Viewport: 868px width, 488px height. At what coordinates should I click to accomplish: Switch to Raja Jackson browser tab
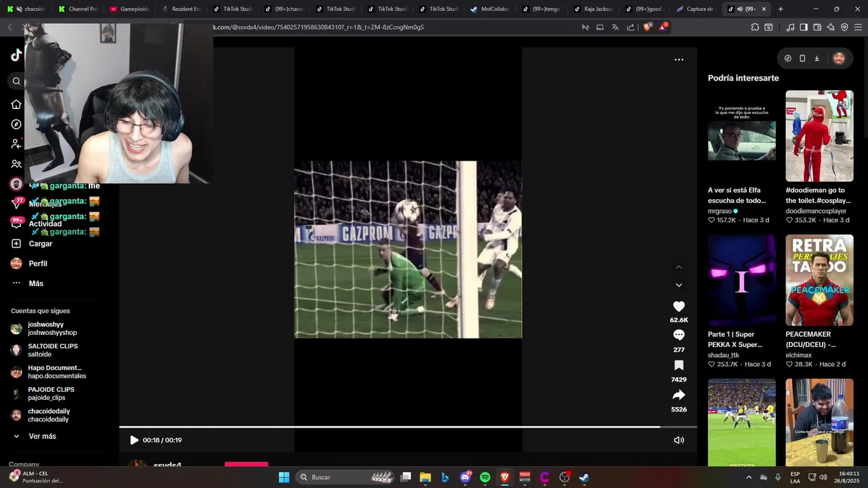click(593, 9)
